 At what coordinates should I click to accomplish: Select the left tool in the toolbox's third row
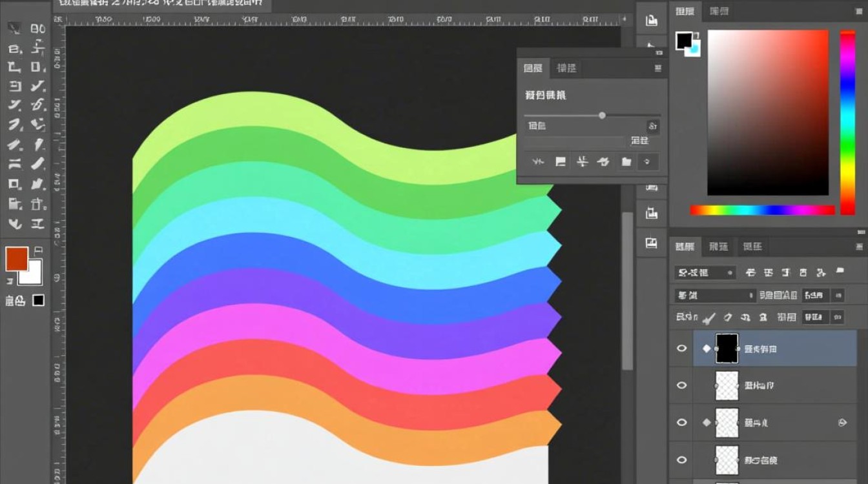pyautogui.click(x=14, y=66)
